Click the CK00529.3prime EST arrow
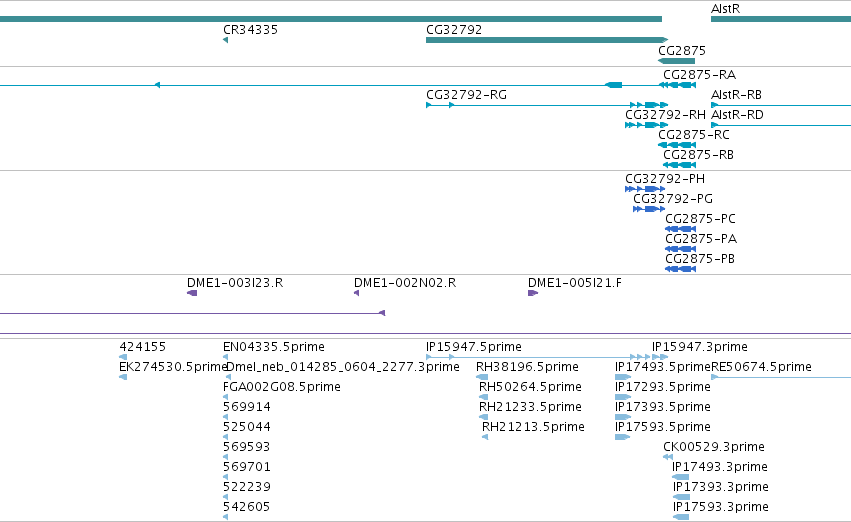This screenshot has height=522, width=851. (668, 457)
